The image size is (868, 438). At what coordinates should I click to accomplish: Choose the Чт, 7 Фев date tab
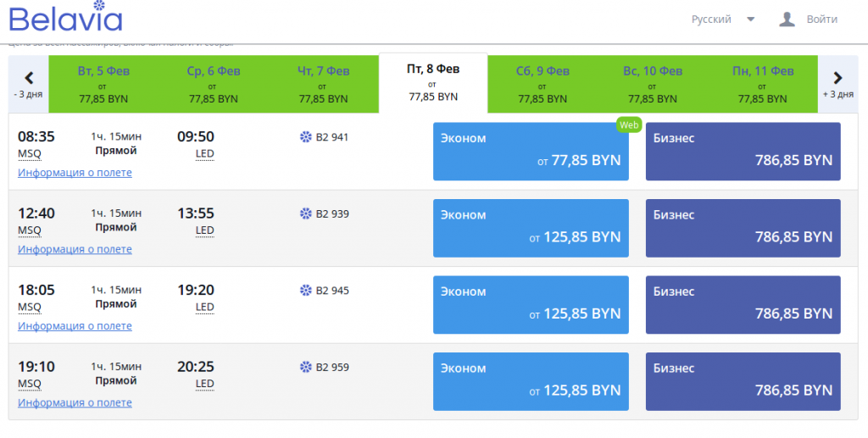pyautogui.click(x=323, y=84)
